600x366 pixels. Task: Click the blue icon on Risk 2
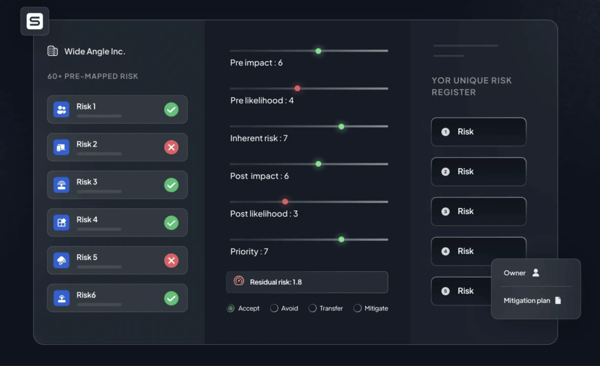(x=61, y=147)
